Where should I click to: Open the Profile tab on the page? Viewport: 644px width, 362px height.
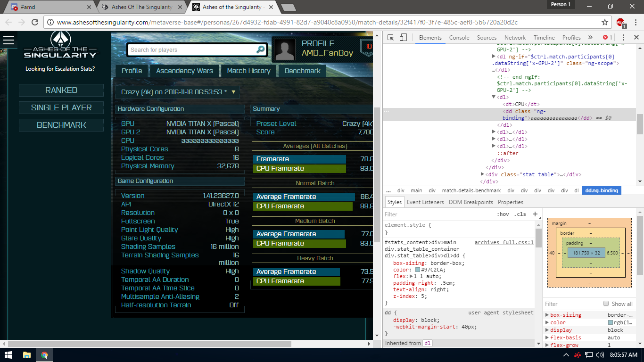[x=132, y=71]
